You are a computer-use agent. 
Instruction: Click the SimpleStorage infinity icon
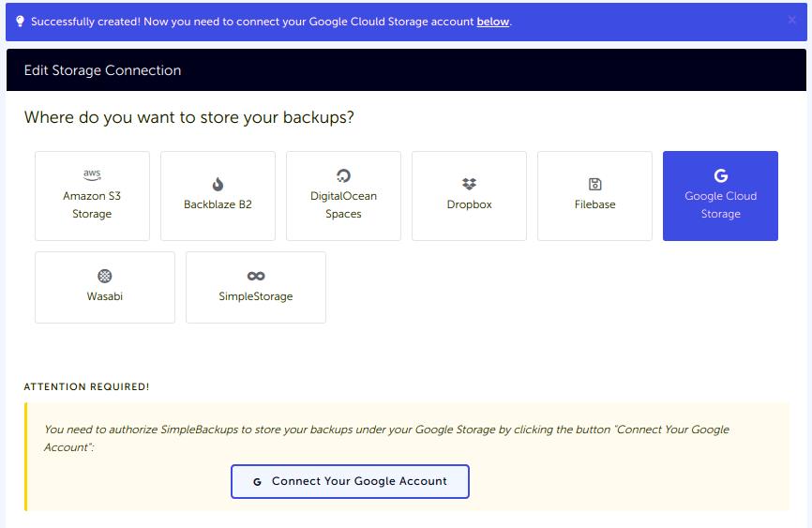(x=256, y=276)
